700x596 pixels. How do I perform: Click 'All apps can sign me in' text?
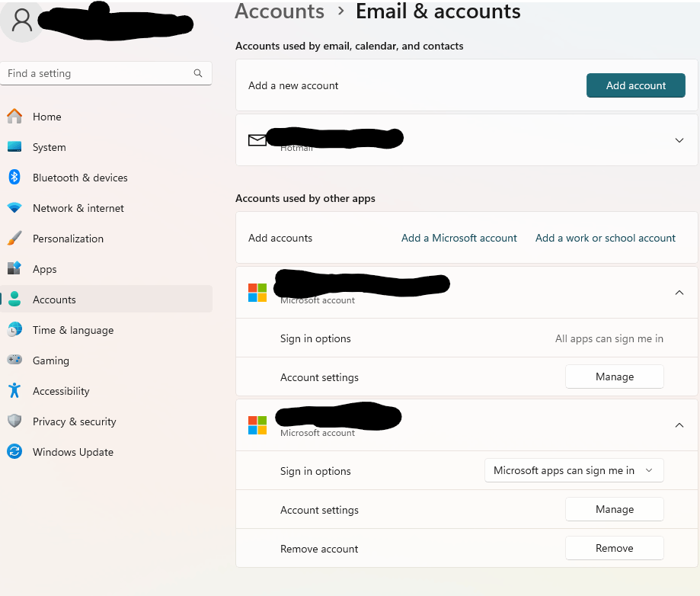[609, 338]
